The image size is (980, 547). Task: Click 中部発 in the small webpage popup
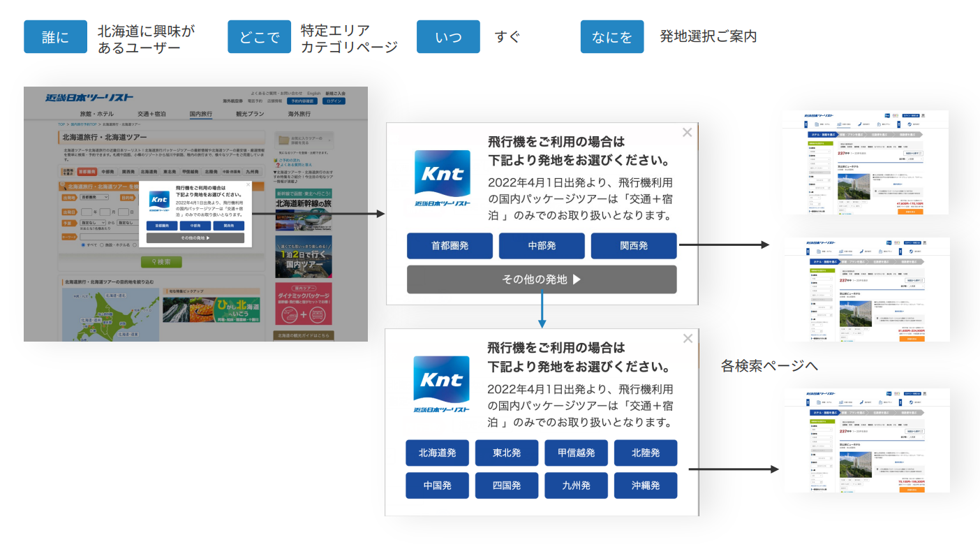(195, 226)
